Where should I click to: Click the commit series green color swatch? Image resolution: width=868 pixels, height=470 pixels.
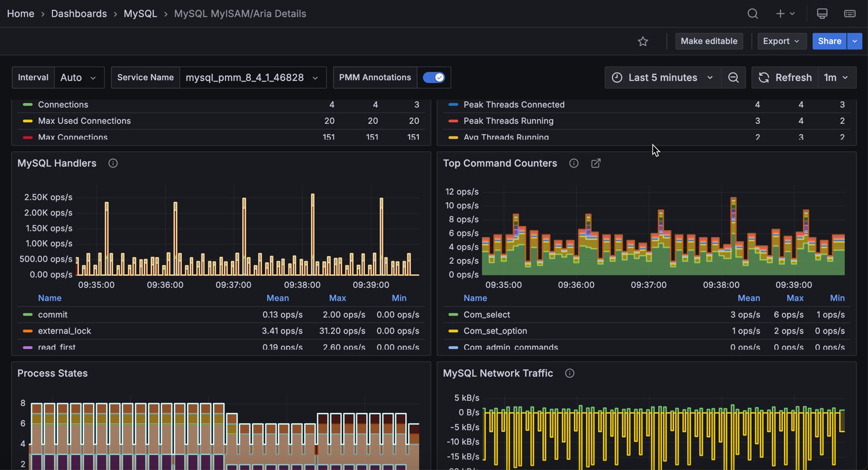tap(27, 315)
